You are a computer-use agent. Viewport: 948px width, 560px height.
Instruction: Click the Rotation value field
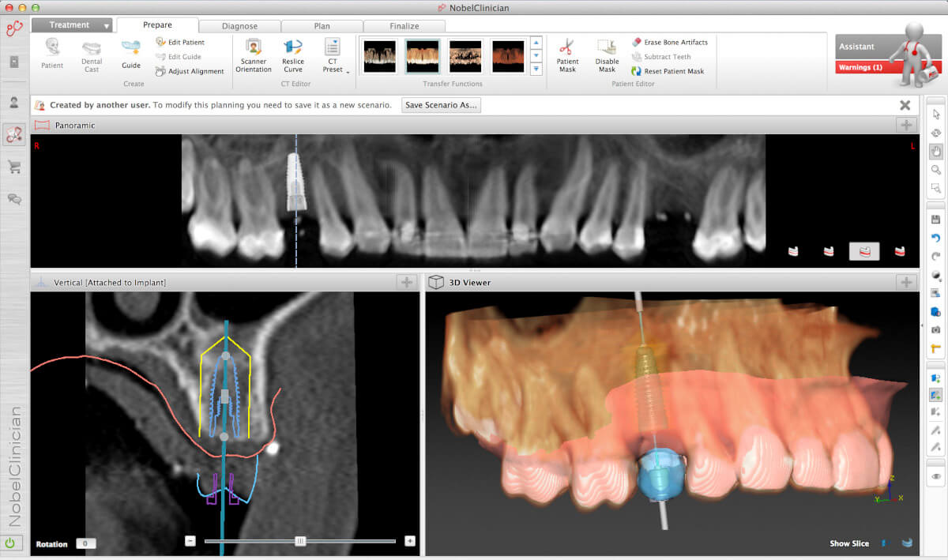(86, 543)
